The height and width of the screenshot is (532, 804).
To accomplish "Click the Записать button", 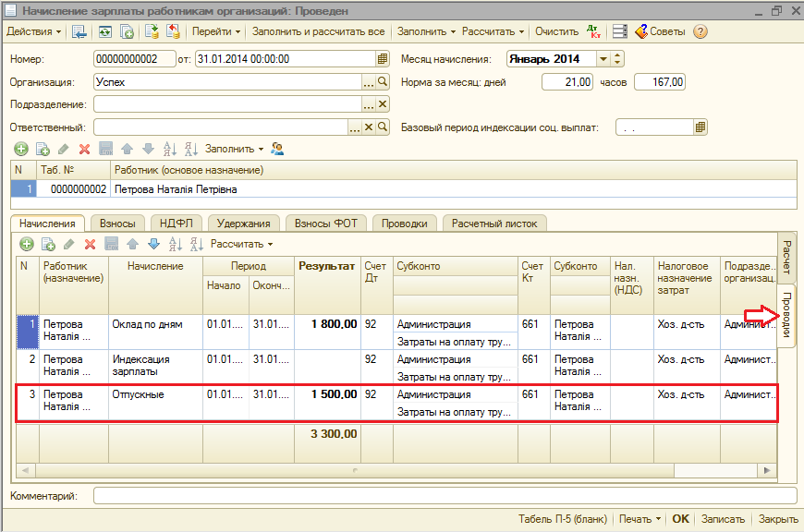I will [x=723, y=519].
